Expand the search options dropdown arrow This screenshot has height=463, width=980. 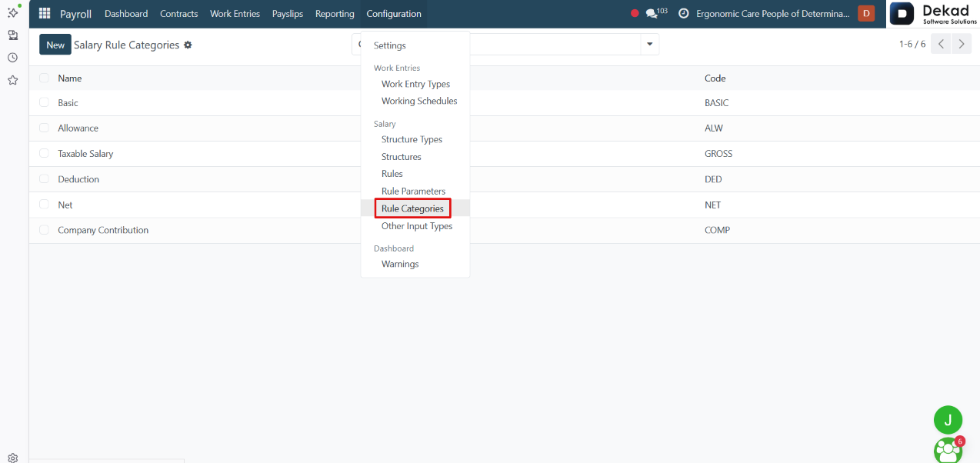click(650, 45)
